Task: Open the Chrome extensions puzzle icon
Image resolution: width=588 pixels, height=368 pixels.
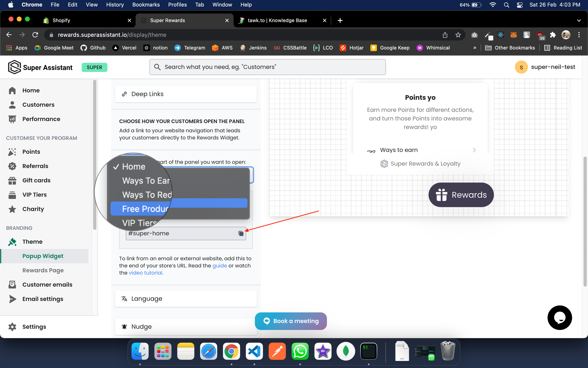Action: click(x=553, y=35)
